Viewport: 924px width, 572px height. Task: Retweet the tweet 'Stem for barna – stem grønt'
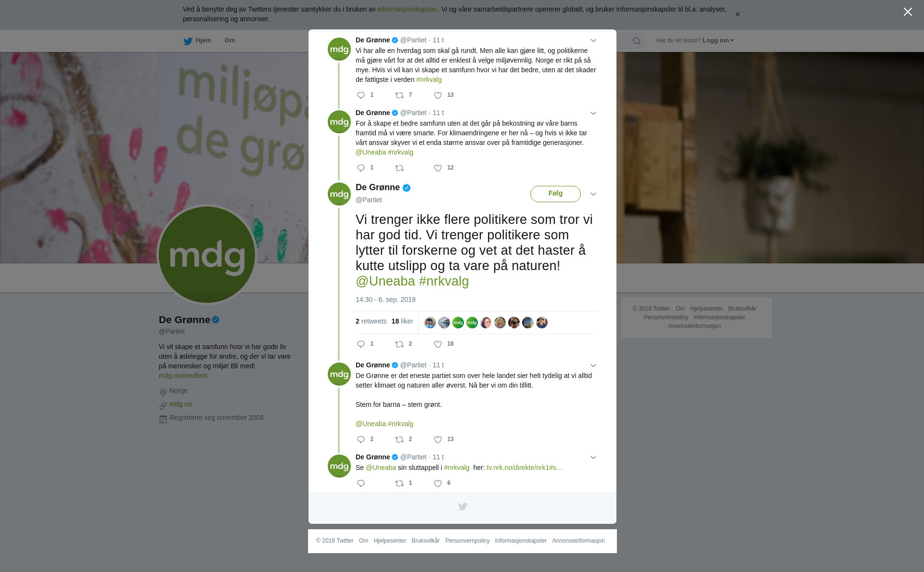click(399, 440)
